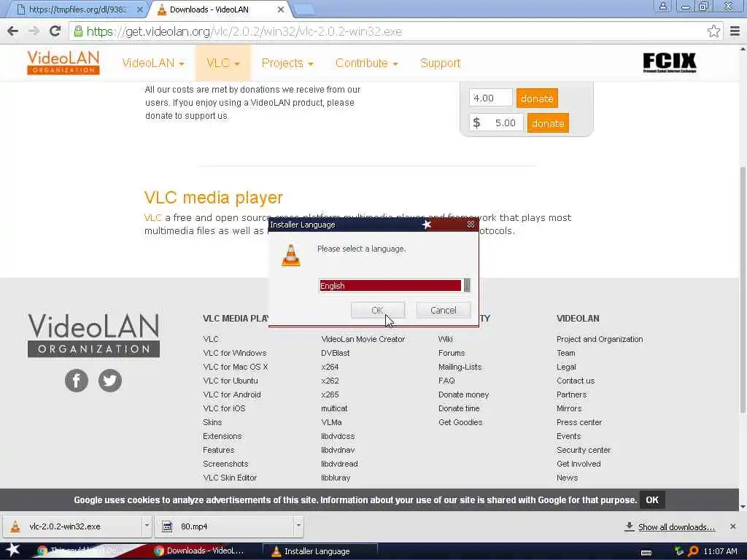Click Windows start button in taskbar

click(x=12, y=551)
